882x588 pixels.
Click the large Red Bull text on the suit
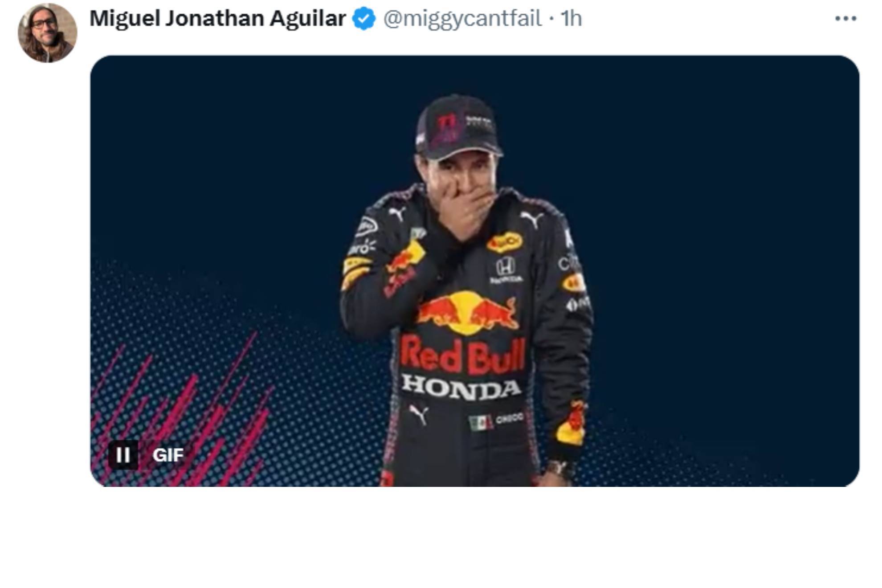(x=463, y=355)
